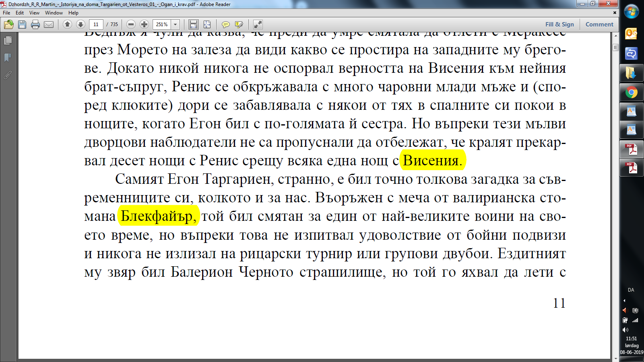This screenshot has width=644, height=362.
Task: Open the Fill & Sign pane
Action: (559, 25)
